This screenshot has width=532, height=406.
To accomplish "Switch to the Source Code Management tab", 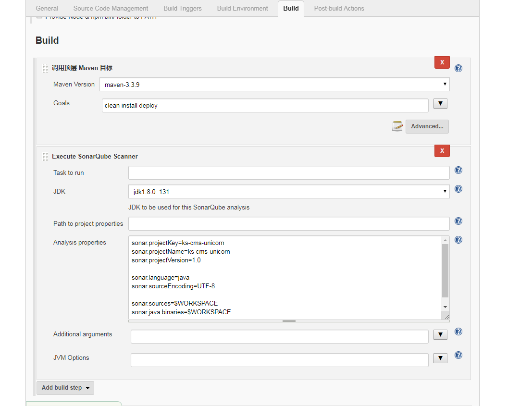I will click(110, 8).
